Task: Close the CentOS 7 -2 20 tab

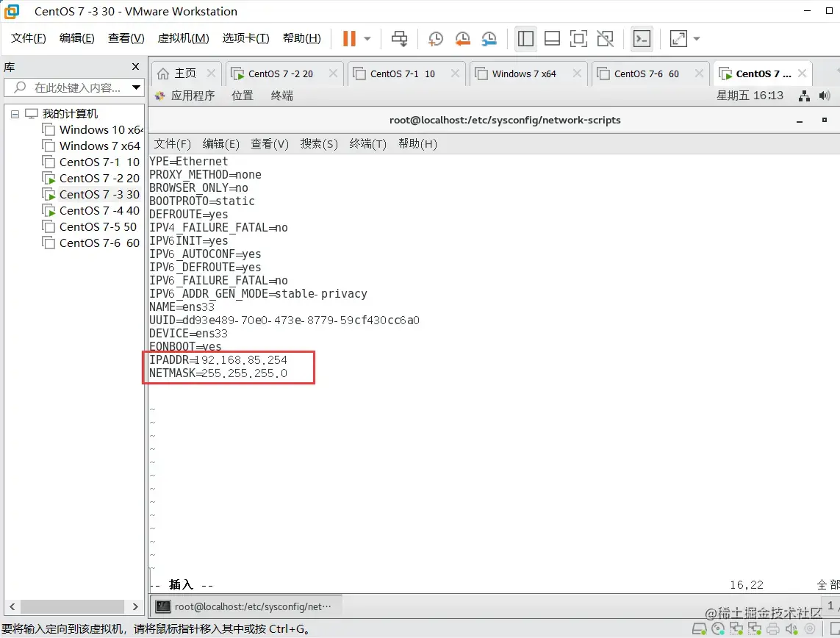Action: pos(333,74)
